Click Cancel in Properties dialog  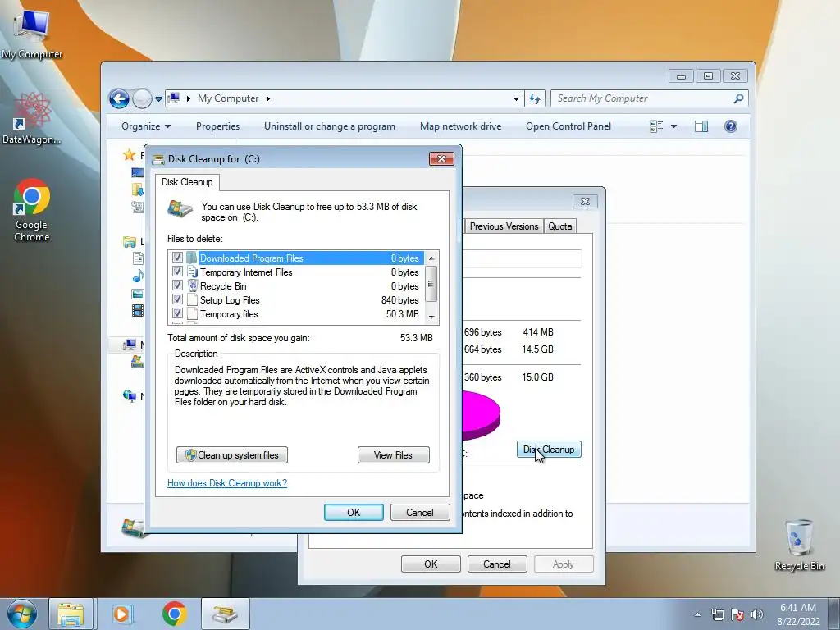[497, 564]
